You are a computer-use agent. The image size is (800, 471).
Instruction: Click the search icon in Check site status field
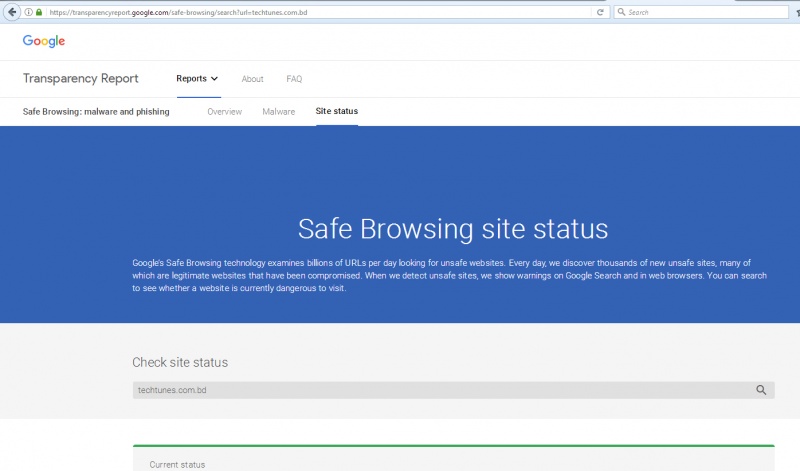click(761, 390)
